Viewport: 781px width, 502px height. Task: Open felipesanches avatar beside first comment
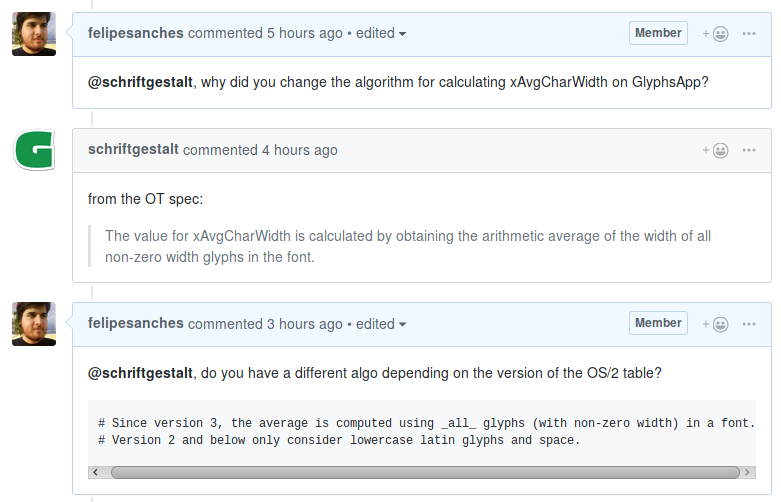click(x=34, y=34)
